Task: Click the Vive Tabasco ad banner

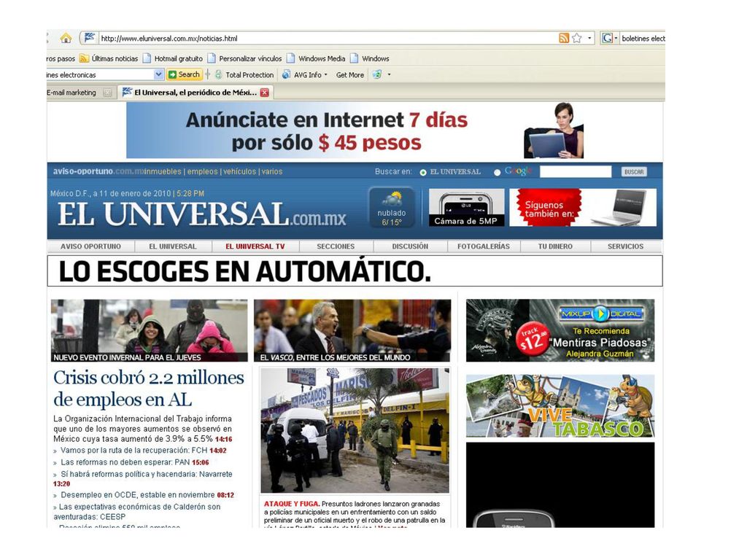Action: click(x=560, y=406)
